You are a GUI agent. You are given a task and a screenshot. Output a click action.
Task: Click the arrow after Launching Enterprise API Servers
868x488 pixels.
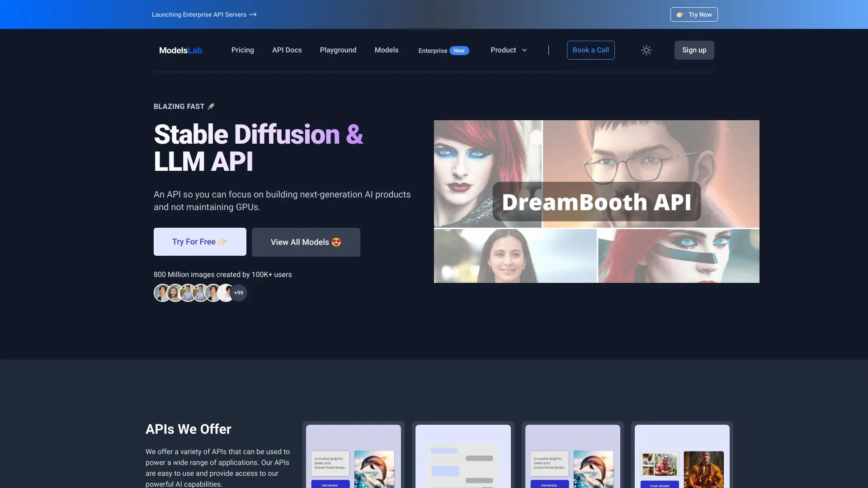click(253, 14)
